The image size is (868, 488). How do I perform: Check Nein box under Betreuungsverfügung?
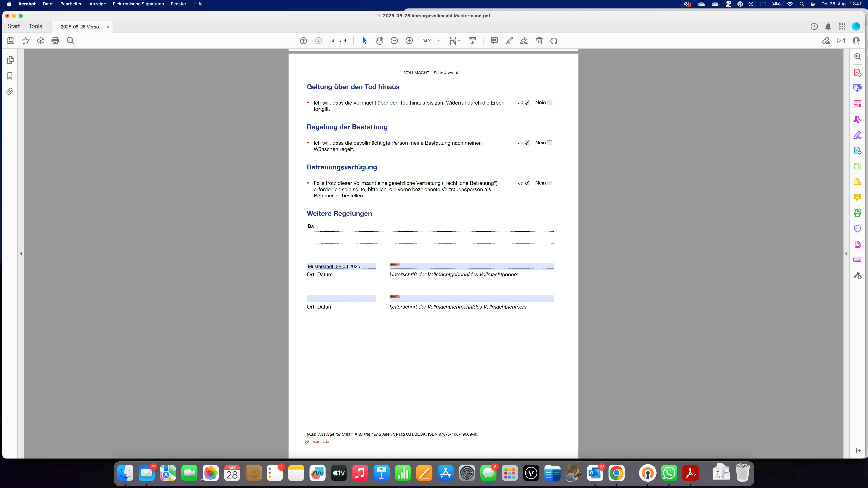tap(550, 183)
